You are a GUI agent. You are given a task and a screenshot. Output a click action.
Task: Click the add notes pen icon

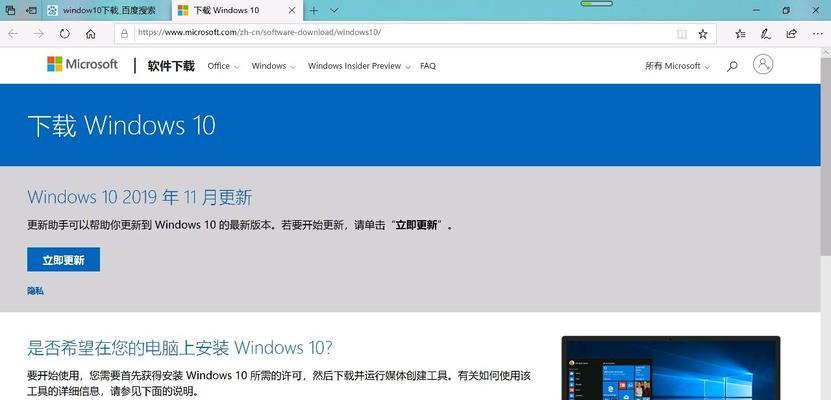click(765, 34)
